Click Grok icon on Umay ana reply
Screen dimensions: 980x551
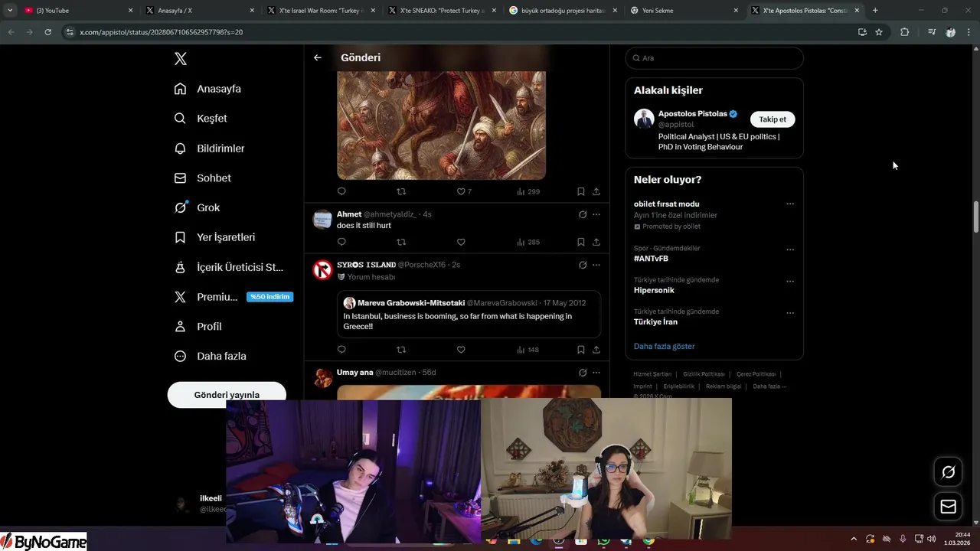(x=583, y=373)
